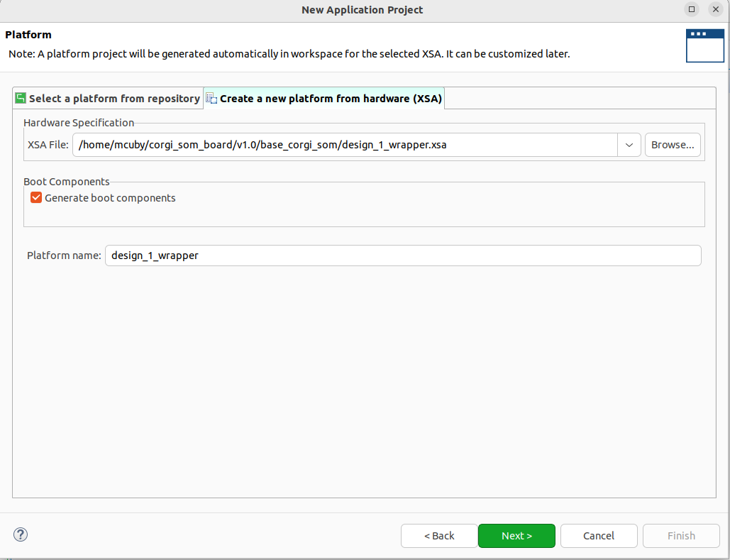This screenshot has height=560, width=730.
Task: Close the New Application Project window
Action: coord(716,9)
